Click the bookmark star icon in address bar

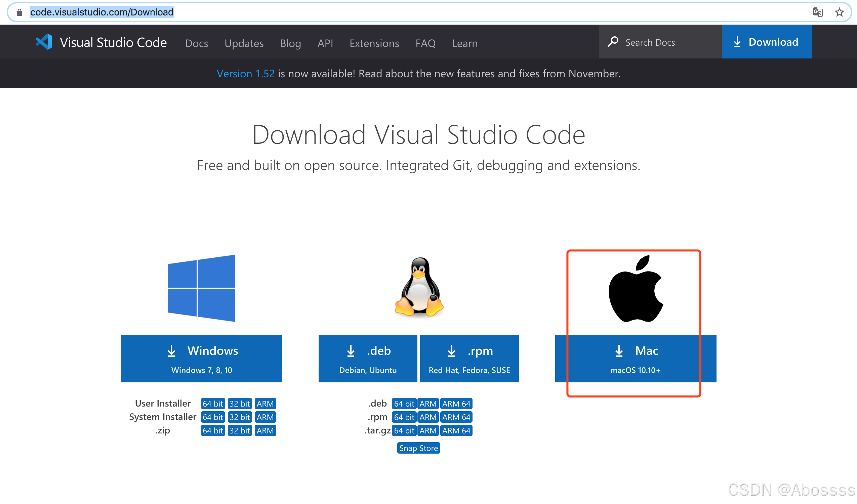pos(839,12)
